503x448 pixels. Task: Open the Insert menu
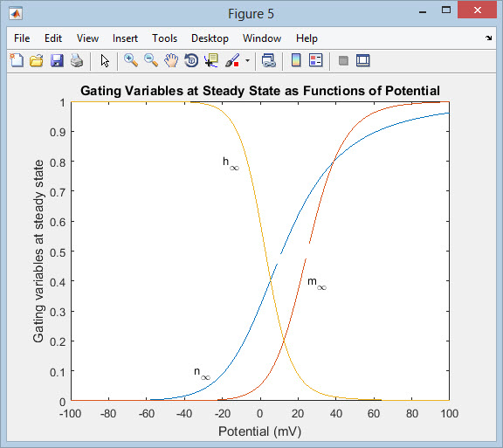[x=125, y=38]
